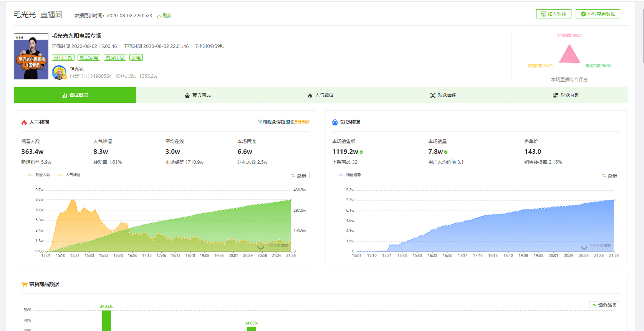Switch to the 带货商品 tab
Screen dimensions: 644x331
coord(198,95)
